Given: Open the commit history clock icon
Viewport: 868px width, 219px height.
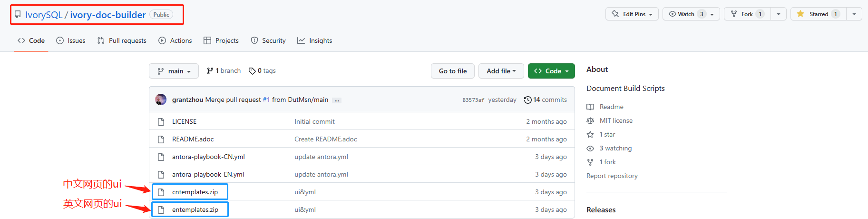Looking at the screenshot, I should (x=527, y=100).
